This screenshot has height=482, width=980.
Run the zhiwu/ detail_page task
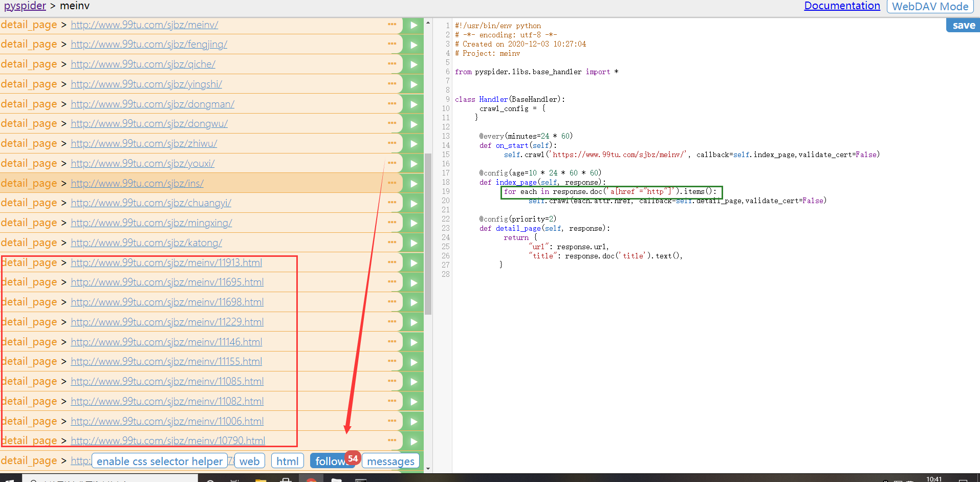click(413, 144)
